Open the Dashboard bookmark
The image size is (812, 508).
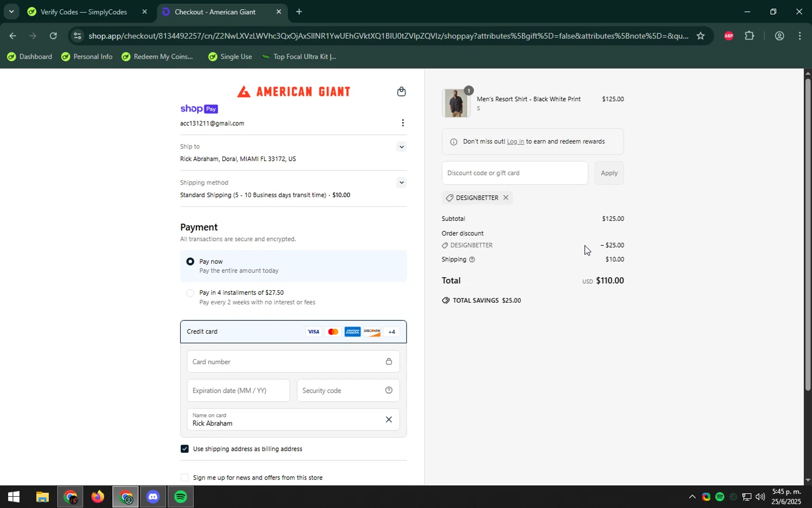29,56
